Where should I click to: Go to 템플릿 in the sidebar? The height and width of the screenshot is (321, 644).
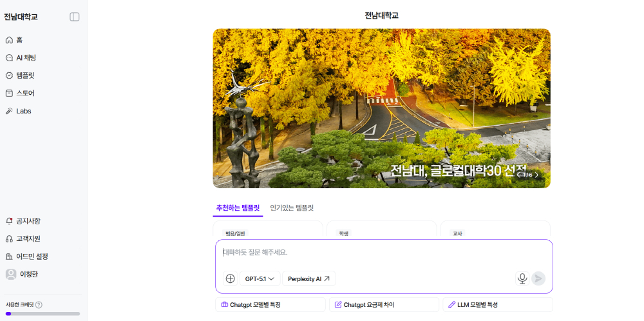[x=25, y=75]
